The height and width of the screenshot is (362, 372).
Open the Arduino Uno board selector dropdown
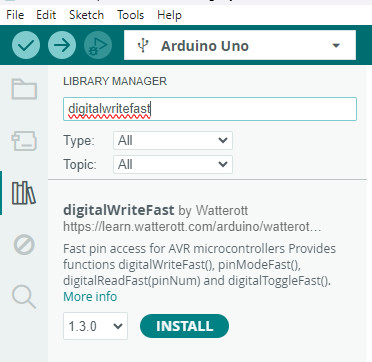(x=240, y=45)
